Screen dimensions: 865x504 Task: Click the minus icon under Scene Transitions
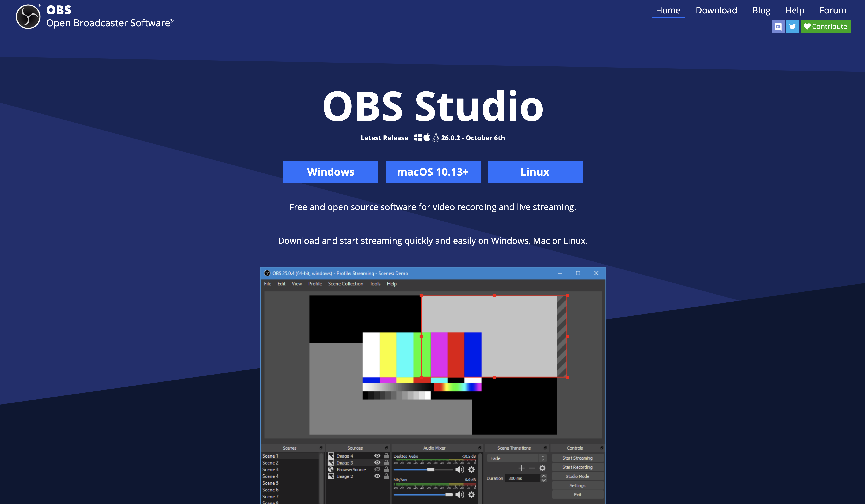pos(532,468)
